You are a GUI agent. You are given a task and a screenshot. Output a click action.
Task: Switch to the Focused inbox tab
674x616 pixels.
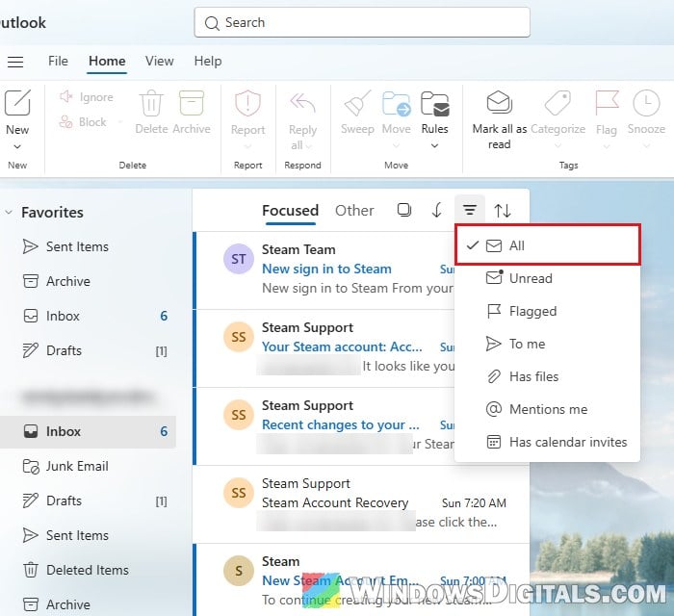tap(290, 211)
